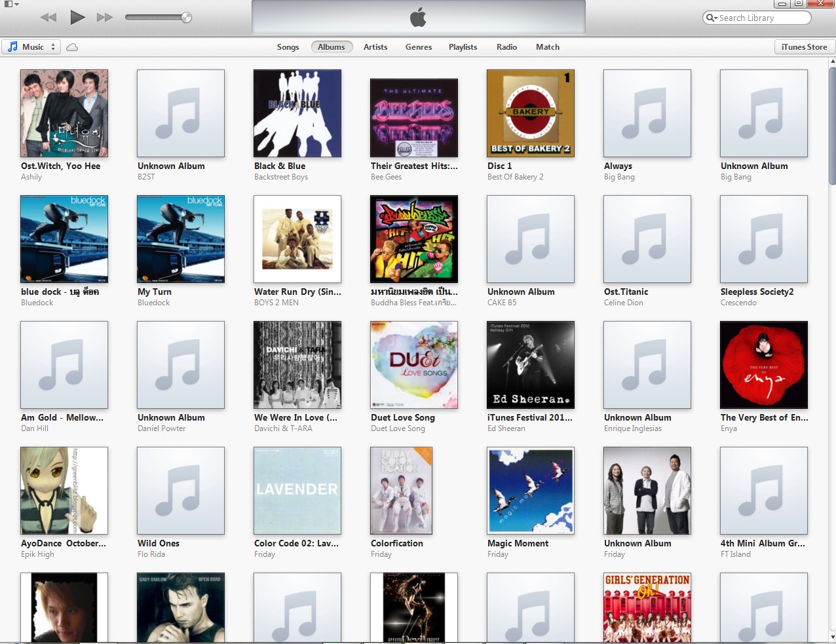836x644 pixels.
Task: Go to the Artists tab
Action: pyautogui.click(x=375, y=47)
